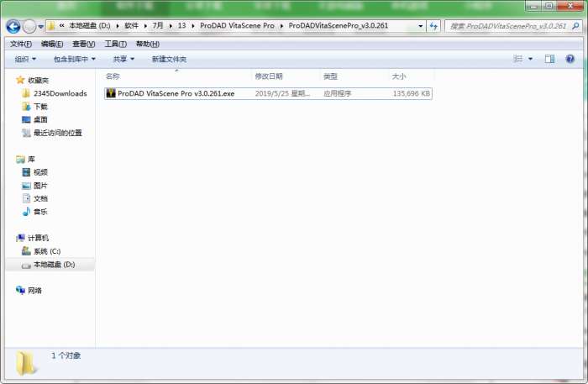The image size is (588, 384).
Task: Open the address bar history dropdown
Action: click(421, 26)
